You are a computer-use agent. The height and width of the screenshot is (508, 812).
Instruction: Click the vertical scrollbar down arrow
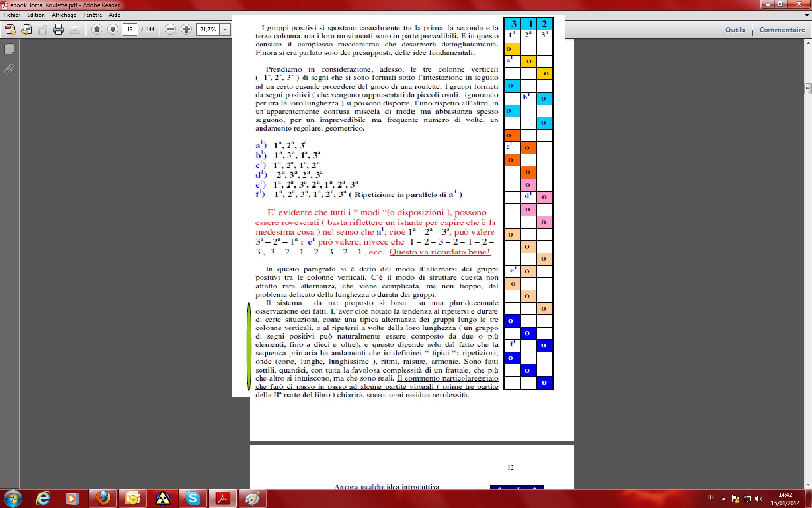pyautogui.click(x=808, y=484)
